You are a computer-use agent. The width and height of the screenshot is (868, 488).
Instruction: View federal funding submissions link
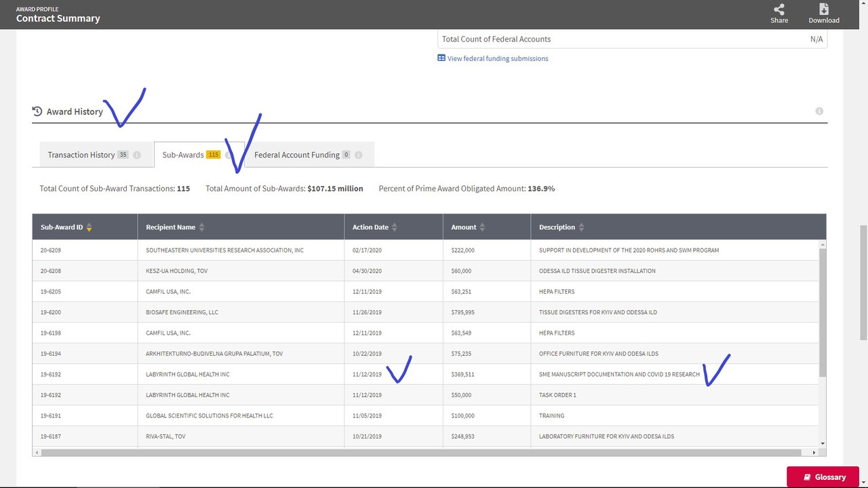point(498,58)
